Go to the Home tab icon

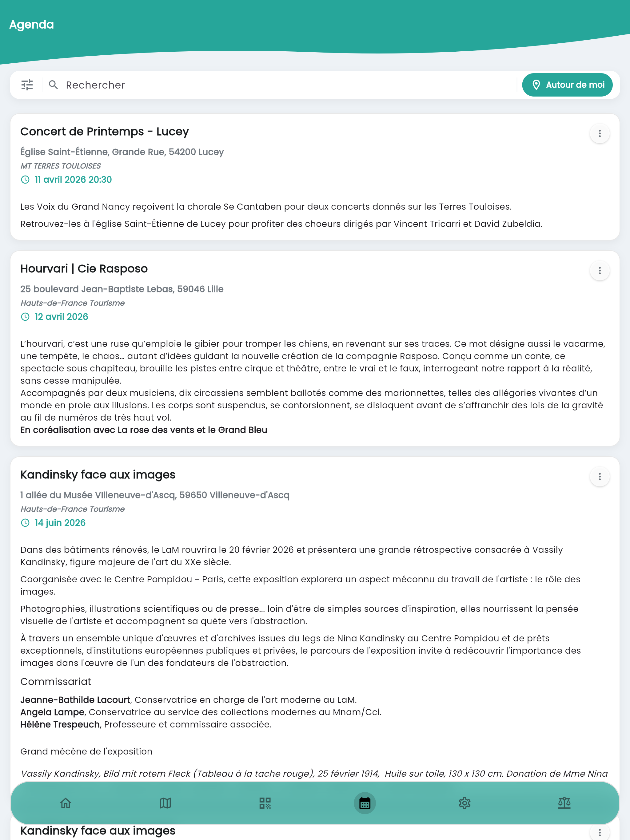pos(66,803)
